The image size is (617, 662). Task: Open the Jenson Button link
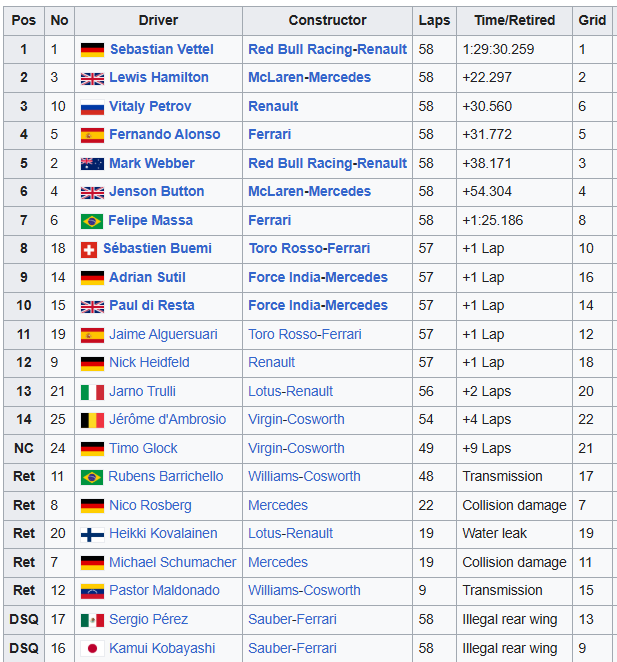[x=157, y=191]
